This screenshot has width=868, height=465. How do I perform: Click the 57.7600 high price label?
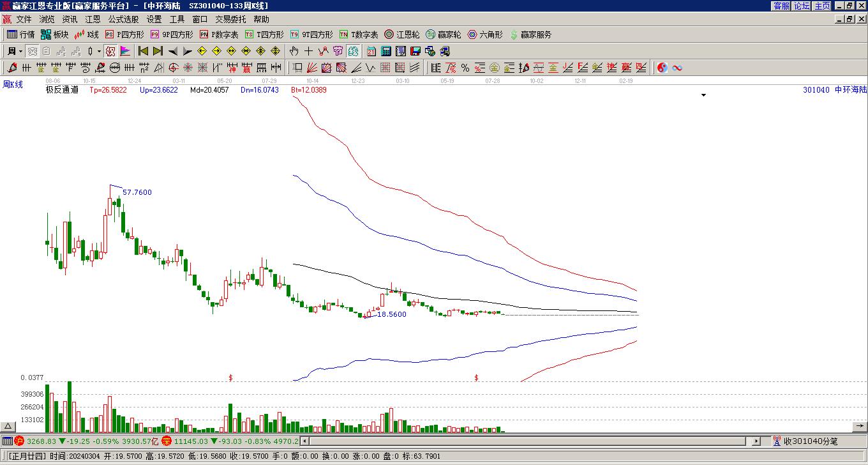(137, 192)
